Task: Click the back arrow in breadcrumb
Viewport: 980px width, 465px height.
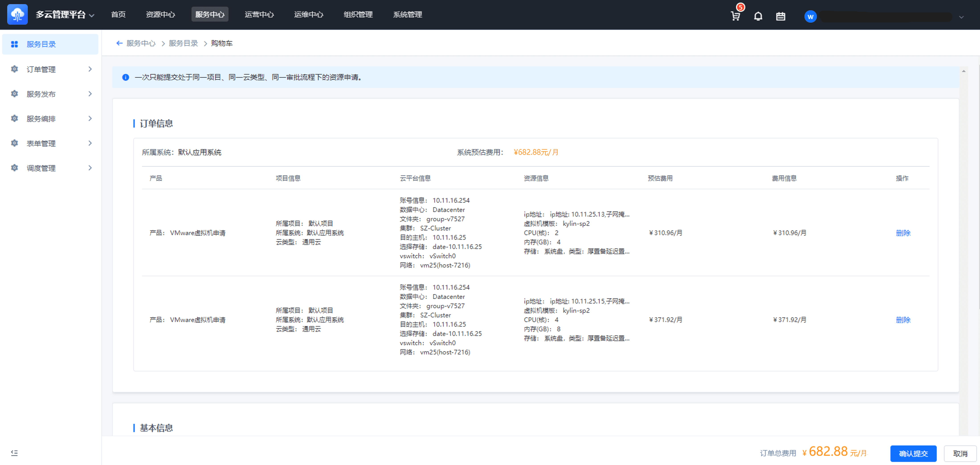Action: (119, 43)
